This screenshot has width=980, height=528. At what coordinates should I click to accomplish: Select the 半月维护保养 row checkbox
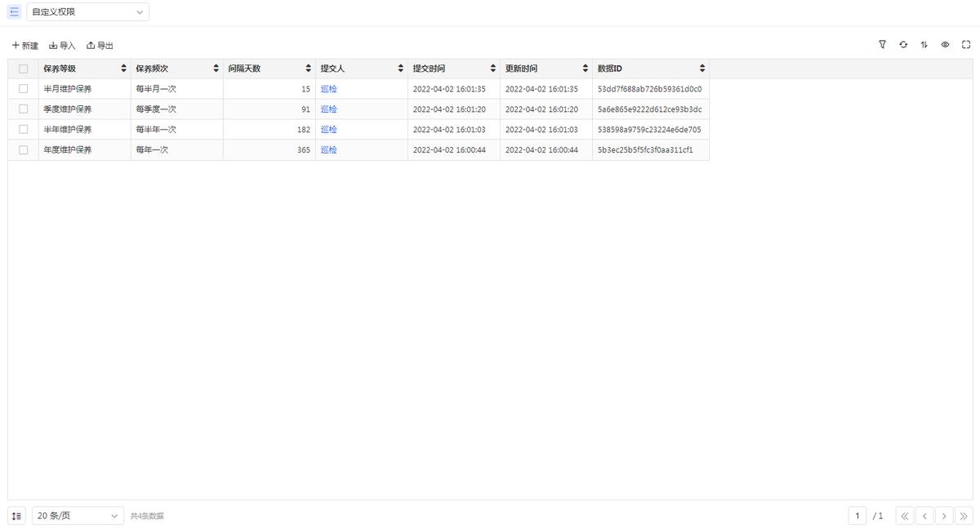pos(23,89)
